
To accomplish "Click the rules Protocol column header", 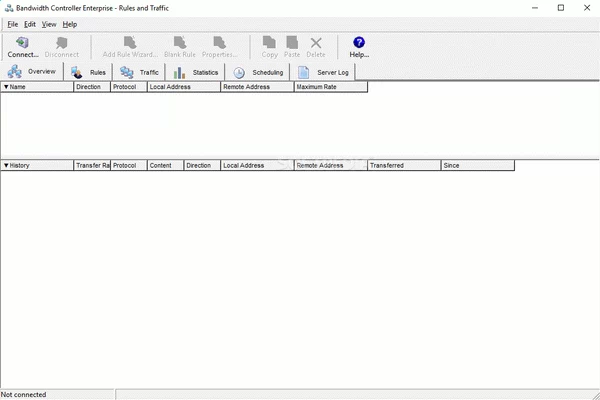I will tap(129, 87).
